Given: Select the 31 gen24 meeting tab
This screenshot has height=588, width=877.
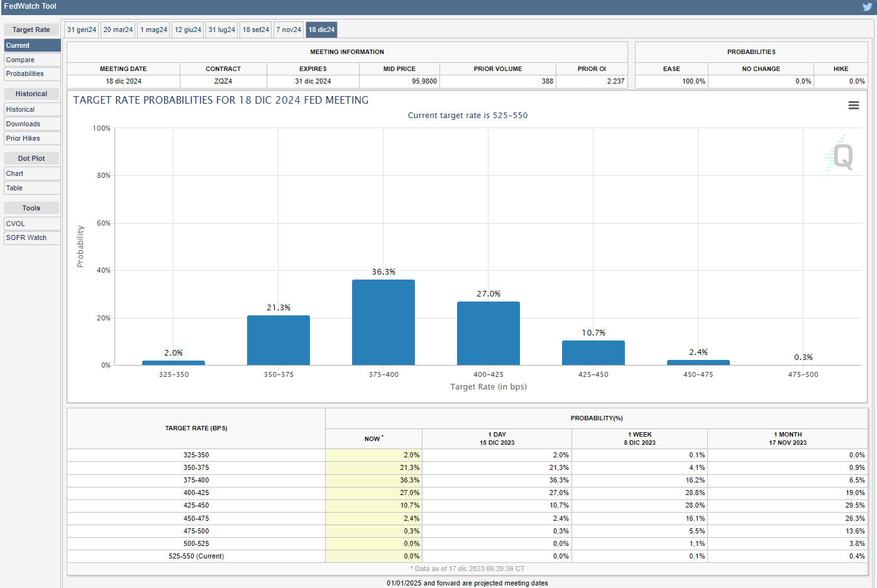Looking at the screenshot, I should (82, 30).
